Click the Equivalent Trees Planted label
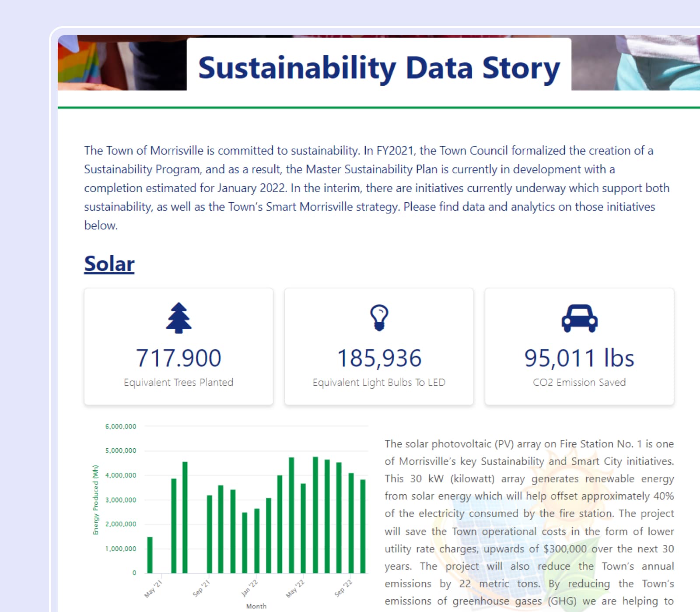700x612 pixels. point(178,383)
